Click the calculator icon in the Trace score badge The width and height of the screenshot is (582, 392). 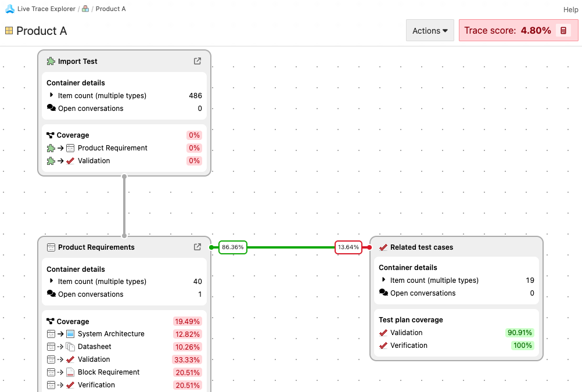(564, 30)
